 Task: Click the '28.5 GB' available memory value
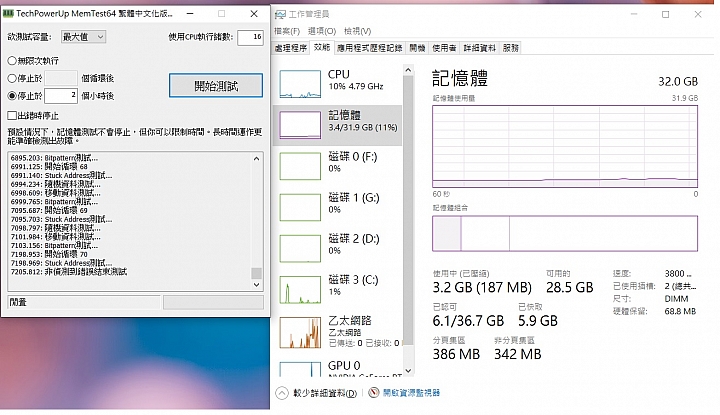click(569, 287)
